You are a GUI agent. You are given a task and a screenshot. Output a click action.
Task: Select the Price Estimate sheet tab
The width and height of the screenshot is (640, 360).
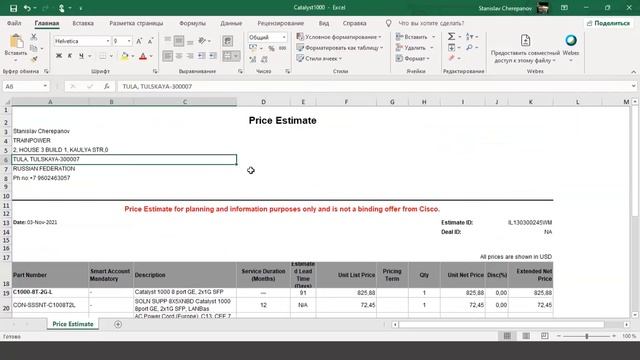(73, 324)
